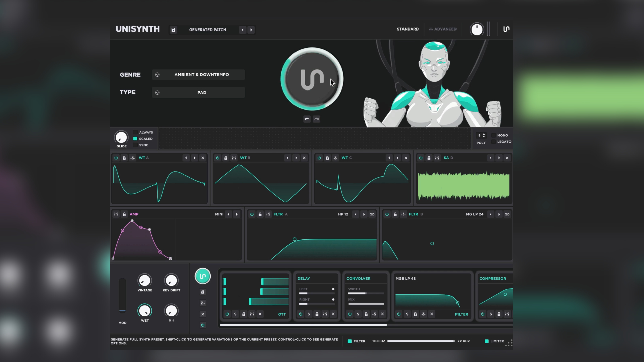This screenshot has height=362, width=644.
Task: Enable the Mono checkbox
Action: coord(494,135)
